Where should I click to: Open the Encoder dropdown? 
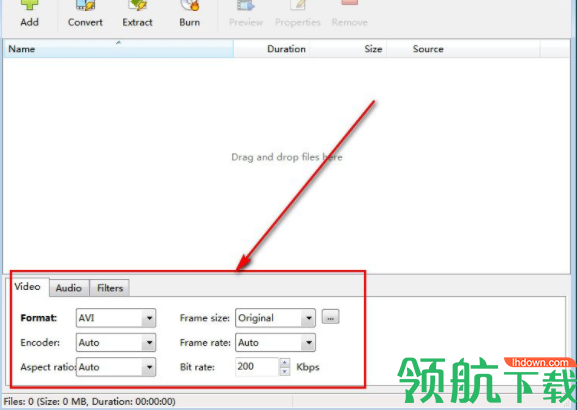pos(116,342)
